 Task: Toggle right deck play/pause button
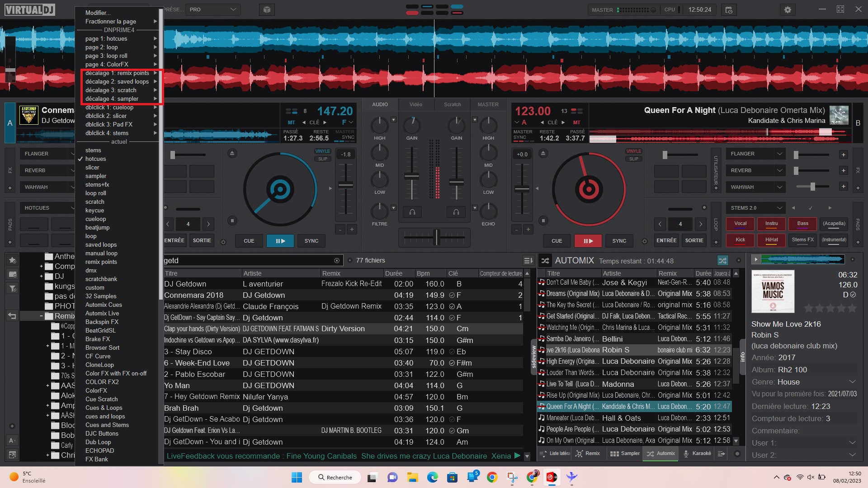coord(588,241)
